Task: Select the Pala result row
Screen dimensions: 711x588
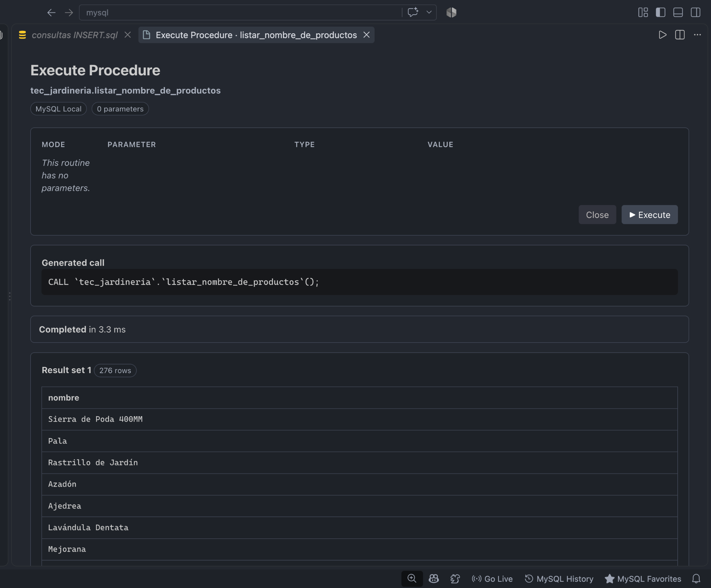Action: pos(360,441)
